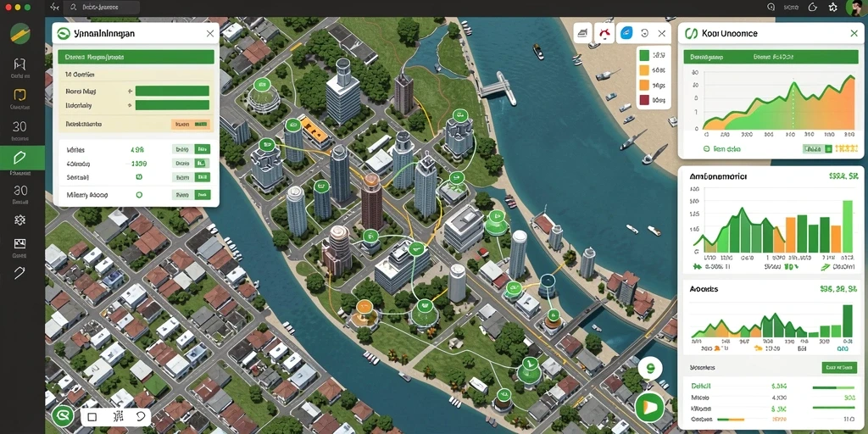Select the active green tag sidebar item
868x434 pixels.
(22, 158)
